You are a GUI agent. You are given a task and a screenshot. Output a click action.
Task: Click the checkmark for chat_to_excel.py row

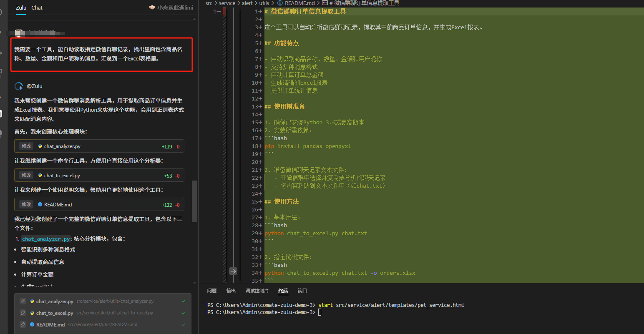pos(184,313)
